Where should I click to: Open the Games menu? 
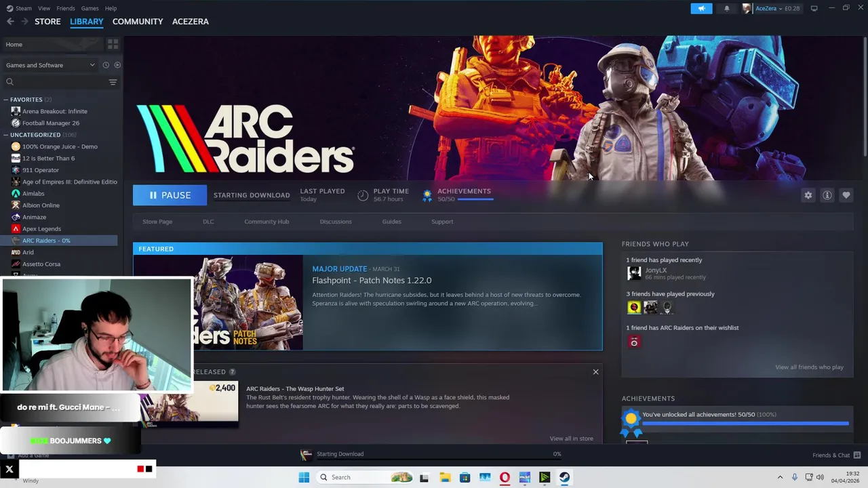pyautogui.click(x=90, y=8)
